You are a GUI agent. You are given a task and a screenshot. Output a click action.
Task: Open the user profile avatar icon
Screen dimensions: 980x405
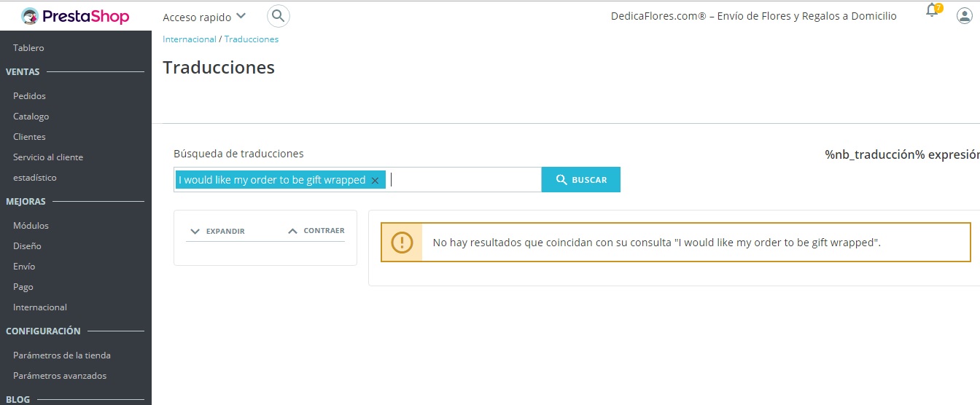click(964, 16)
